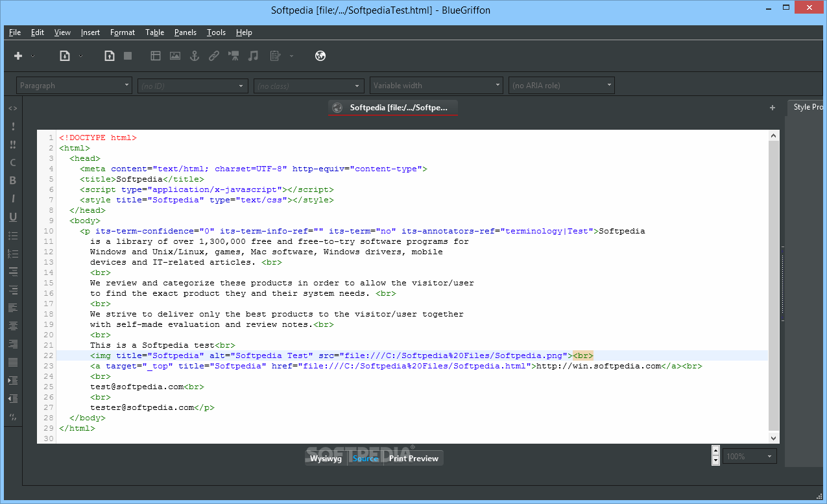Open the (no ARIA role) dropdown
The height and width of the screenshot is (504, 827).
[x=562, y=86]
